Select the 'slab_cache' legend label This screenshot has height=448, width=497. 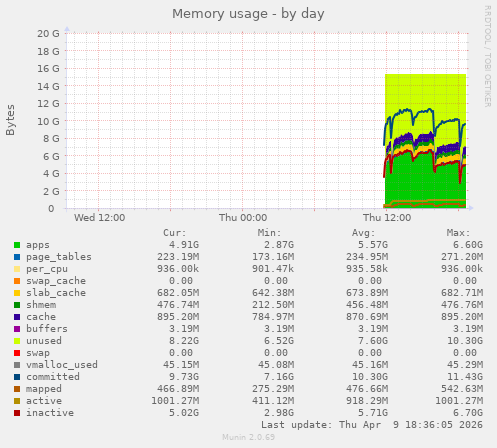(56, 293)
